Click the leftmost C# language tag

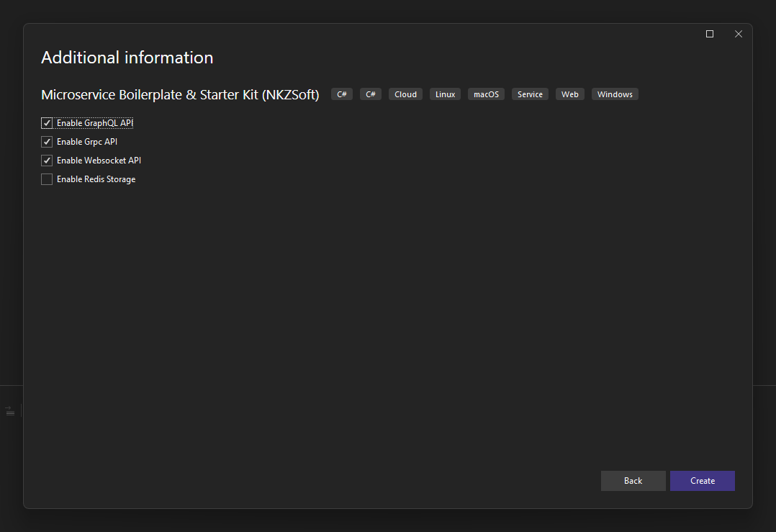[341, 94]
